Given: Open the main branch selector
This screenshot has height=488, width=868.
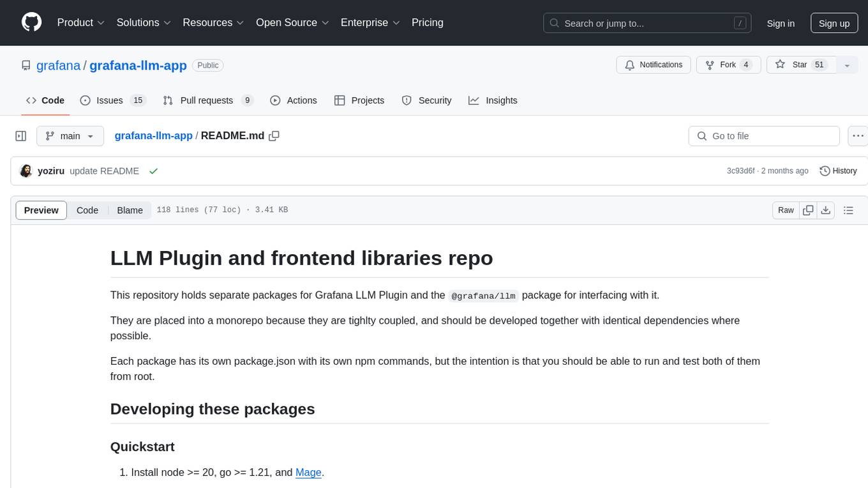Looking at the screenshot, I should (70, 136).
